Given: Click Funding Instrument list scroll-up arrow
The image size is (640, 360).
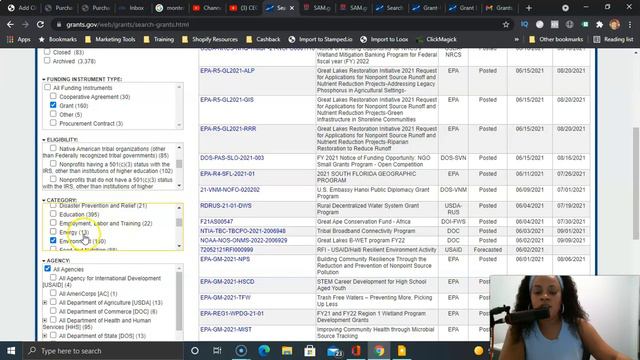Looking at the screenshot, I should pyautogui.click(x=179, y=87).
